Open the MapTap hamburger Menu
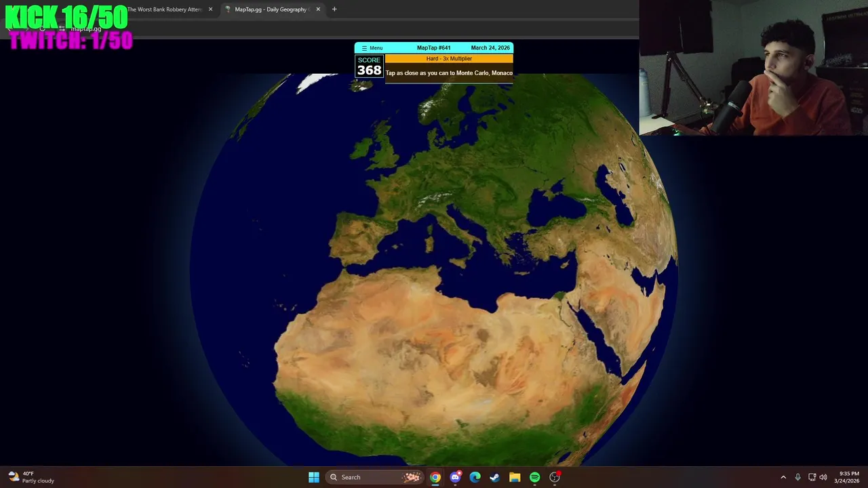The height and width of the screenshot is (488, 868). (x=372, y=48)
